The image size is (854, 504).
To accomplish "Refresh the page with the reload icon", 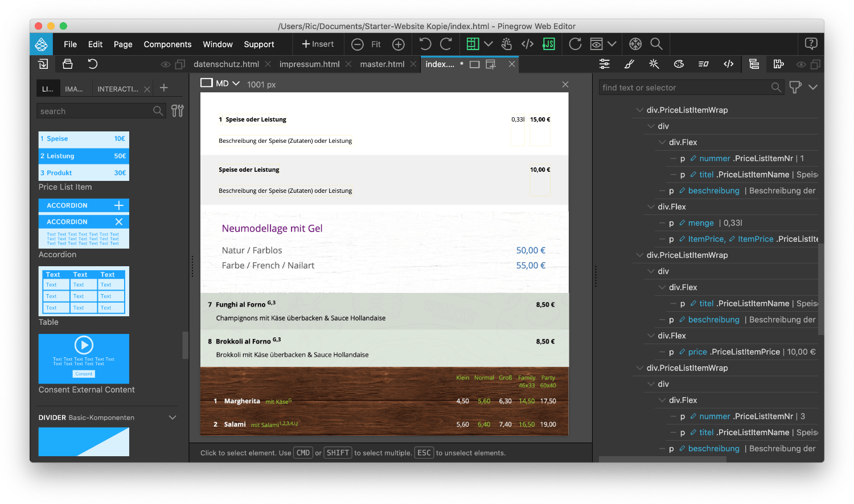I will 575,44.
